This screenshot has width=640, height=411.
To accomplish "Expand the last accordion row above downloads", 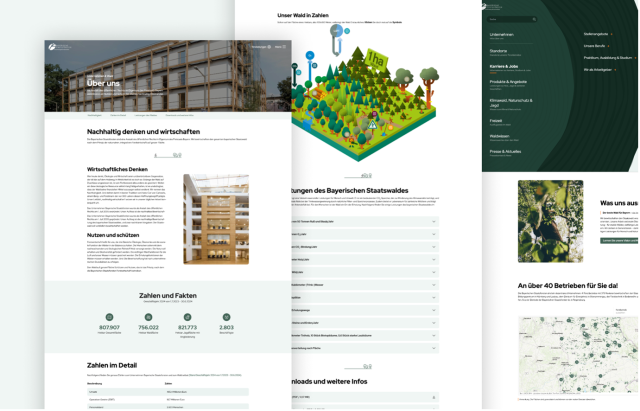I will tap(365, 348).
